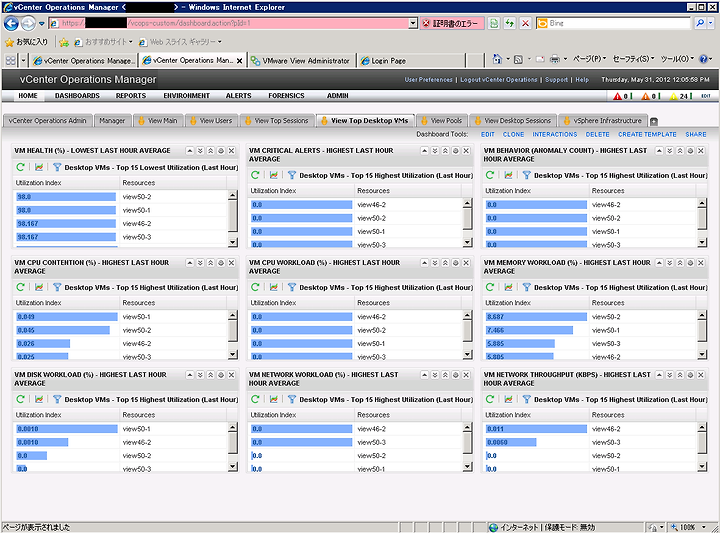This screenshot has height=533, width=720.
Task: Collapse VM Health widget with up arrow
Action: coord(190,151)
